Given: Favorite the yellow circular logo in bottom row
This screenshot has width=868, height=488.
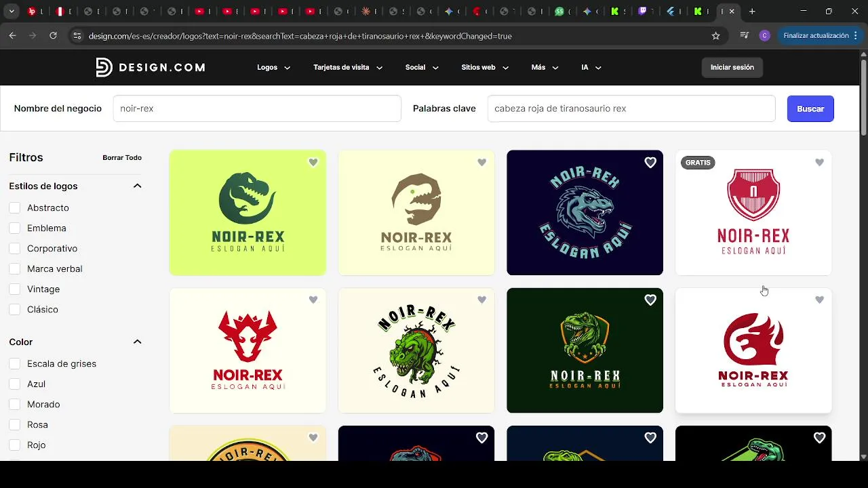Looking at the screenshot, I should pos(313,438).
